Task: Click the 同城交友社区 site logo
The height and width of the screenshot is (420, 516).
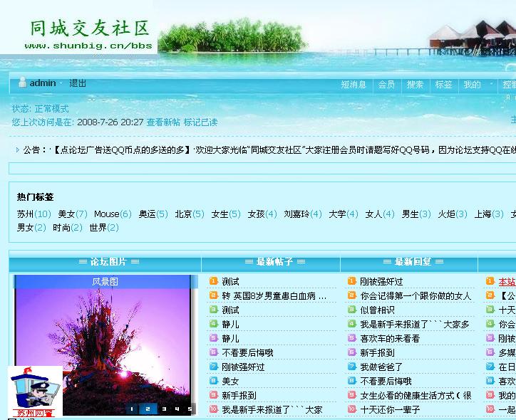Action: pos(90,34)
